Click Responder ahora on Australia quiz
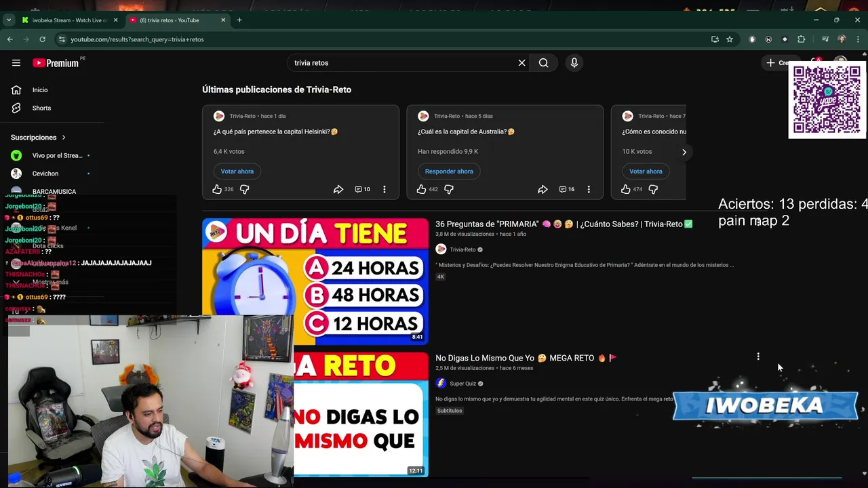 point(449,171)
